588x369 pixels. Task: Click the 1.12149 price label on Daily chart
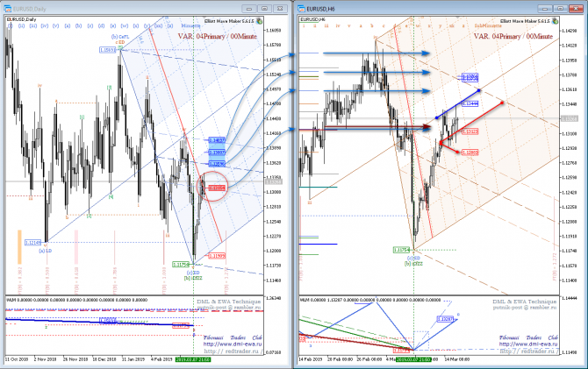click(33, 243)
